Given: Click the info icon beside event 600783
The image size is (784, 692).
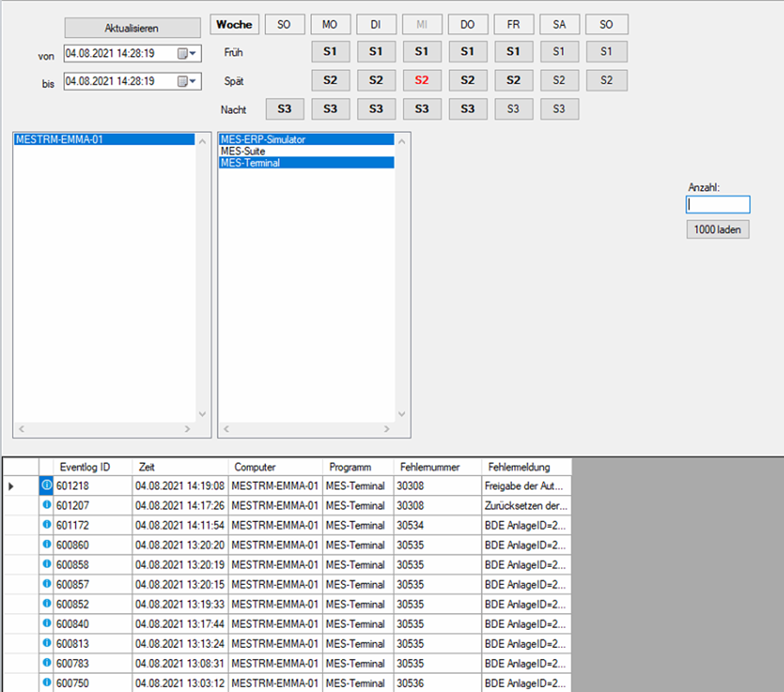Looking at the screenshot, I should (x=47, y=663).
